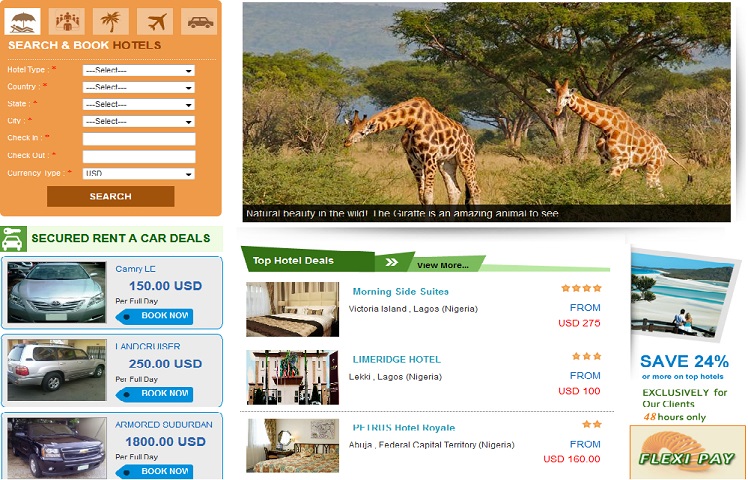Viewport: 748px width, 480px height.
Task: Expand the State dropdown list
Action: click(139, 104)
